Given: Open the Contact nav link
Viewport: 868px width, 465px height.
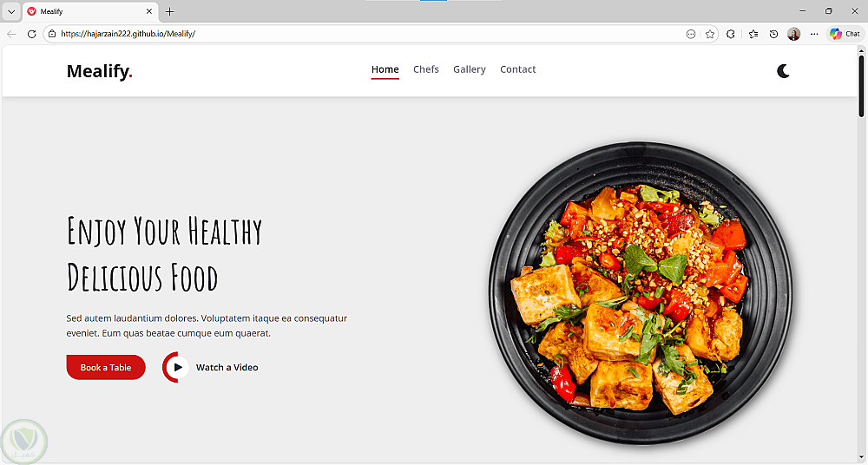Looking at the screenshot, I should [517, 69].
